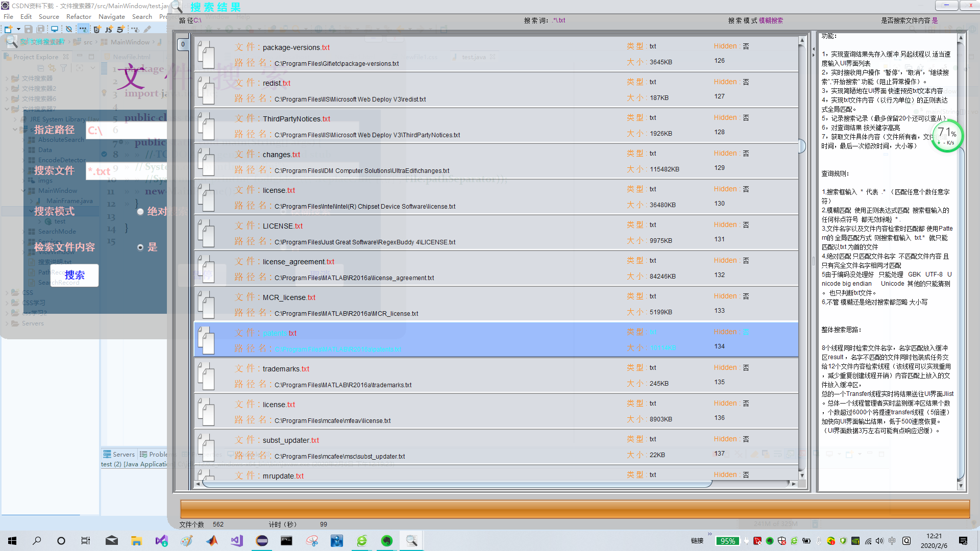980x551 pixels.
Task: Click the file icon of package-versions.txt
Action: pos(206,54)
